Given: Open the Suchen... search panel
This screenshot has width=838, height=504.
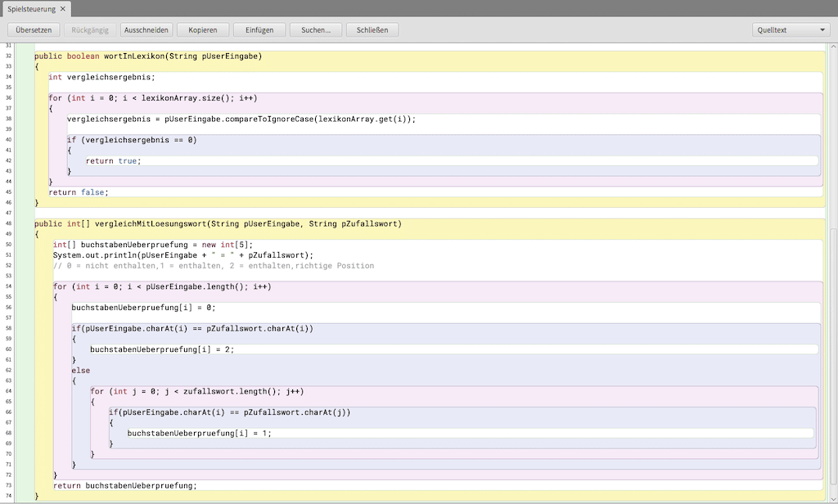Looking at the screenshot, I should coord(316,29).
